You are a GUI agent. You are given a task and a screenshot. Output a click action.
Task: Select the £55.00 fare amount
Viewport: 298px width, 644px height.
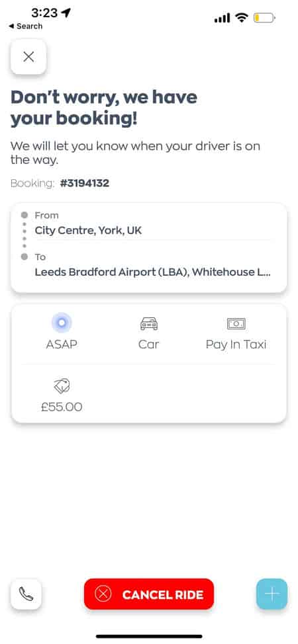pyautogui.click(x=62, y=407)
